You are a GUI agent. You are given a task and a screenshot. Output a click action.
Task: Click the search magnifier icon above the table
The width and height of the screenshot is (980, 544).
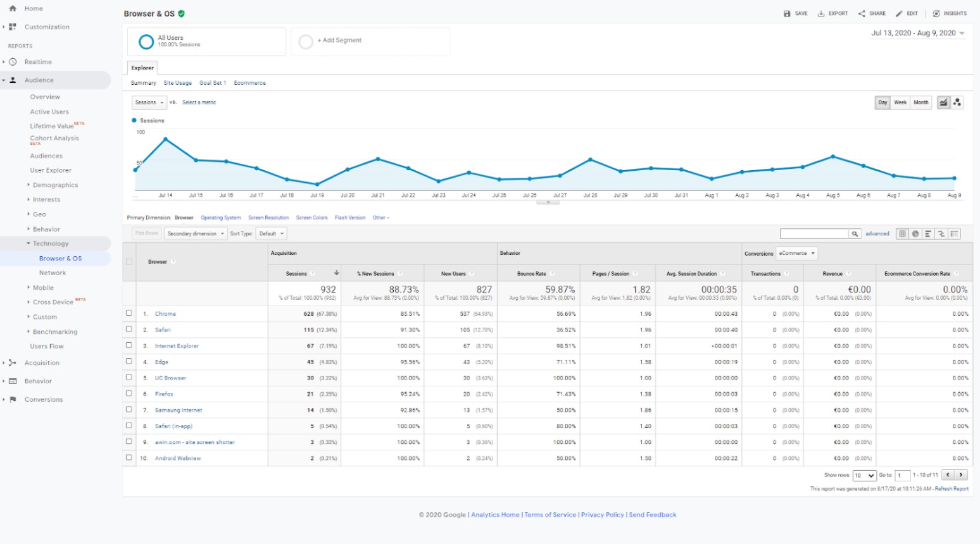pyautogui.click(x=855, y=234)
